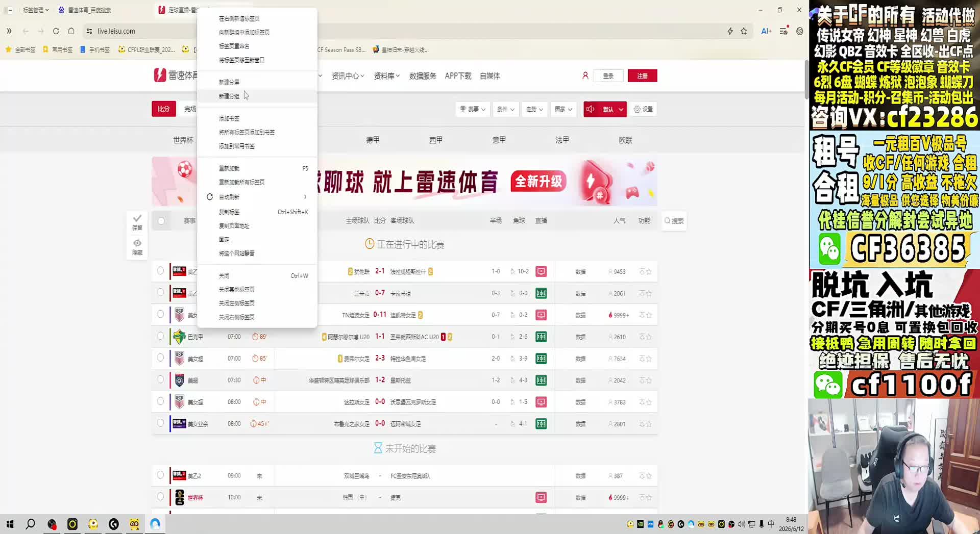
Task: Open the 设置 gear on filter bar
Action: tap(643, 109)
